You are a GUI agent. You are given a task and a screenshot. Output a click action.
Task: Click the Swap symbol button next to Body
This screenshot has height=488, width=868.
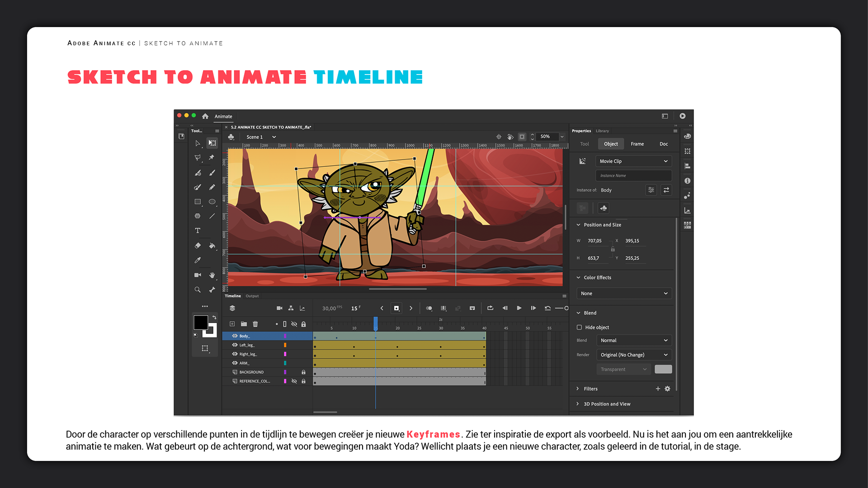pos(666,190)
